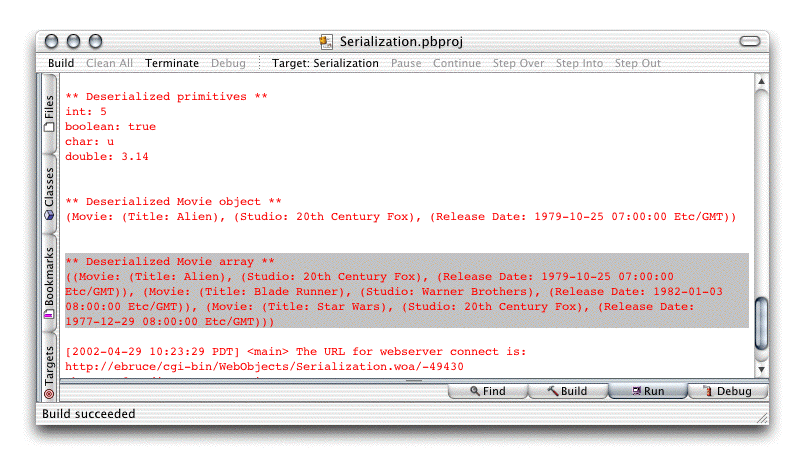Click the line with Blade Runner title
This screenshot has height=470, width=806.
[394, 292]
